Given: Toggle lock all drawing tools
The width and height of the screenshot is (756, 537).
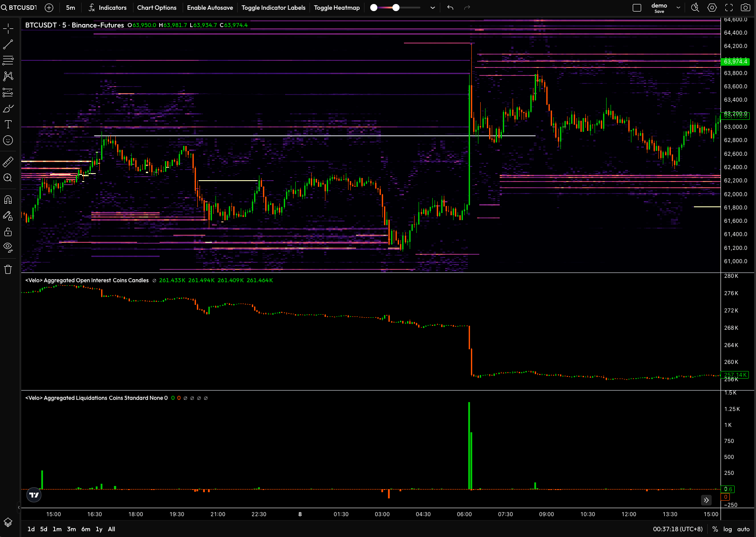Looking at the screenshot, I should pyautogui.click(x=8, y=232).
